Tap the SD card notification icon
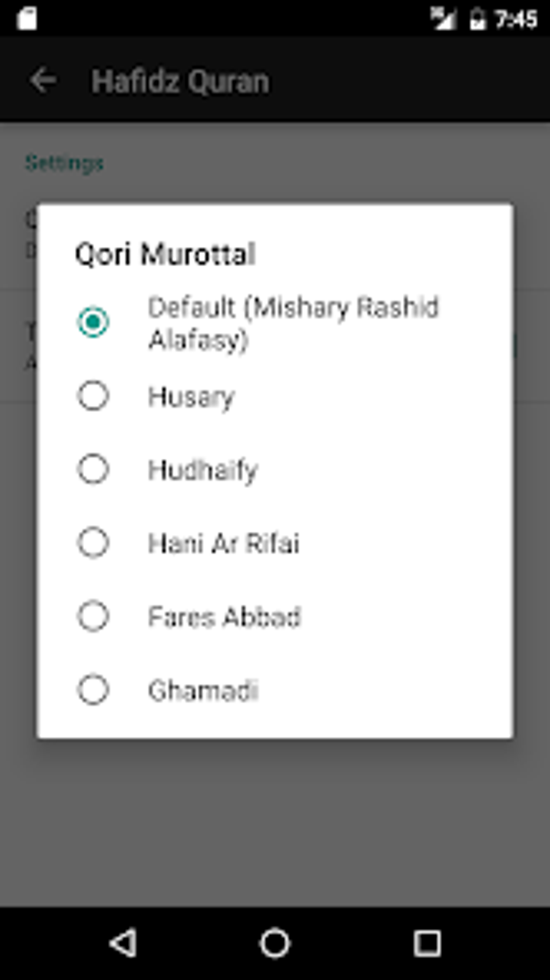The width and height of the screenshot is (550, 980). tap(26, 19)
